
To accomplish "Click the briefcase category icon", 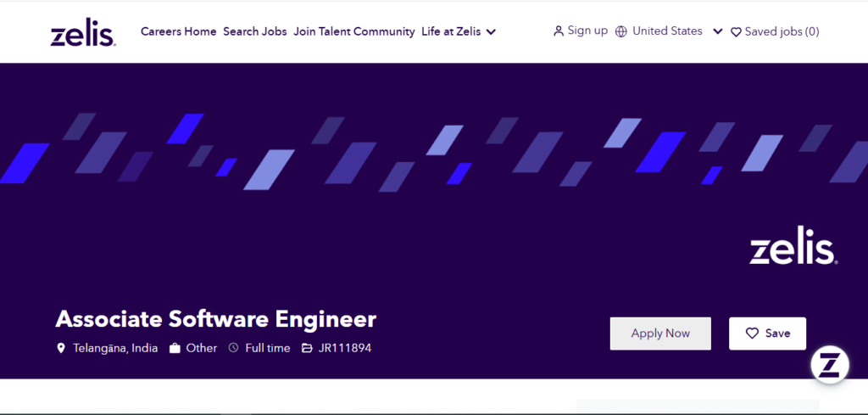I will tap(175, 349).
